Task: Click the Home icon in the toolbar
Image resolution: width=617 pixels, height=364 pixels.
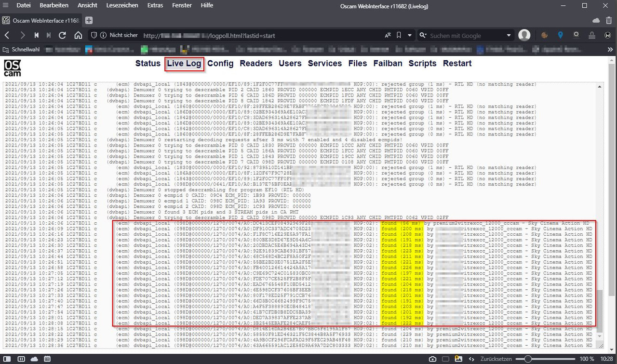Action: pos(78,35)
